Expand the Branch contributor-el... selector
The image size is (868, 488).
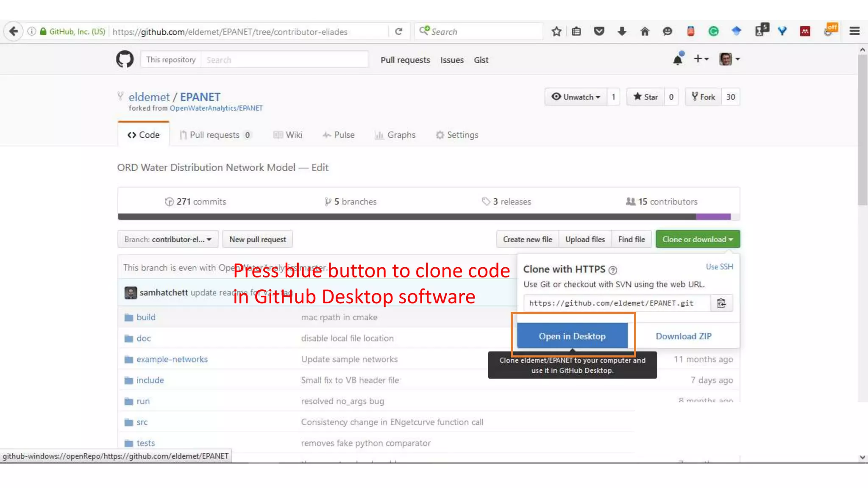(168, 239)
